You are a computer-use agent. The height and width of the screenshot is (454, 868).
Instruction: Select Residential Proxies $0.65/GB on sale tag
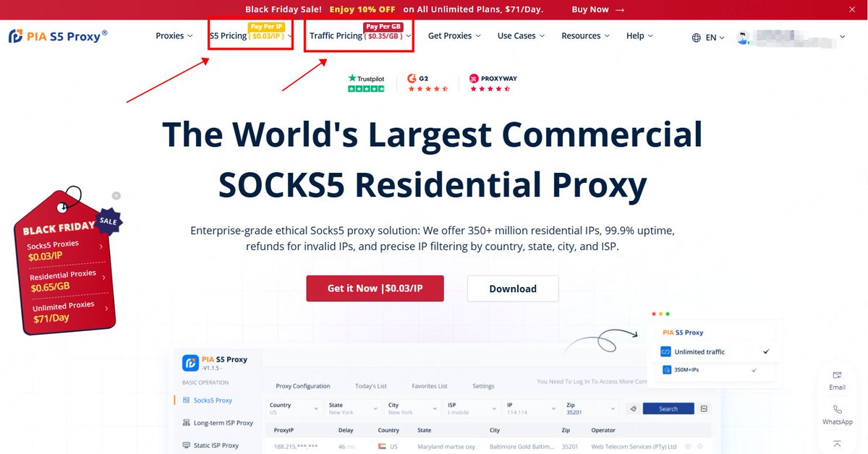(67, 281)
